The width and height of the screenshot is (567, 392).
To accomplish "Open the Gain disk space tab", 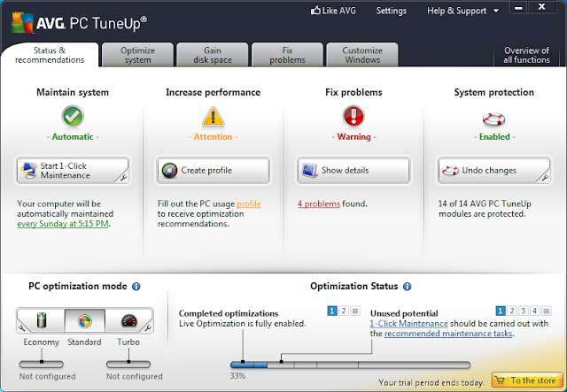I will coord(213,55).
